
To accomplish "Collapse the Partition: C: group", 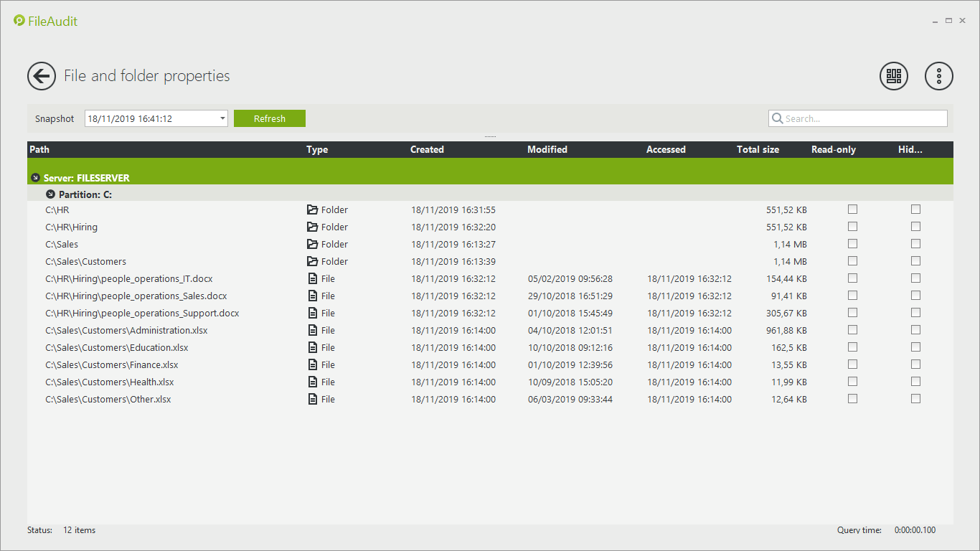I will (50, 194).
